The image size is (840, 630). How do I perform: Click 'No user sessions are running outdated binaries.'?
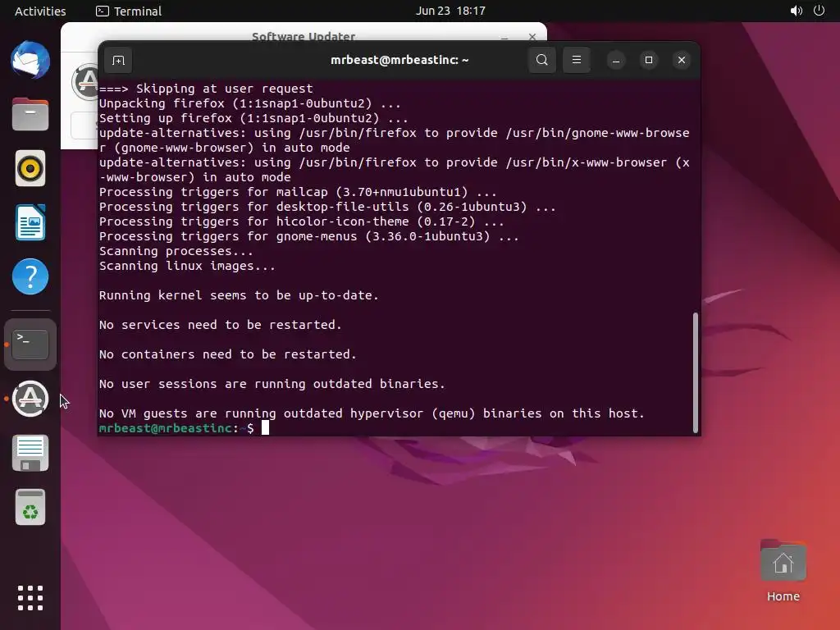tap(272, 384)
